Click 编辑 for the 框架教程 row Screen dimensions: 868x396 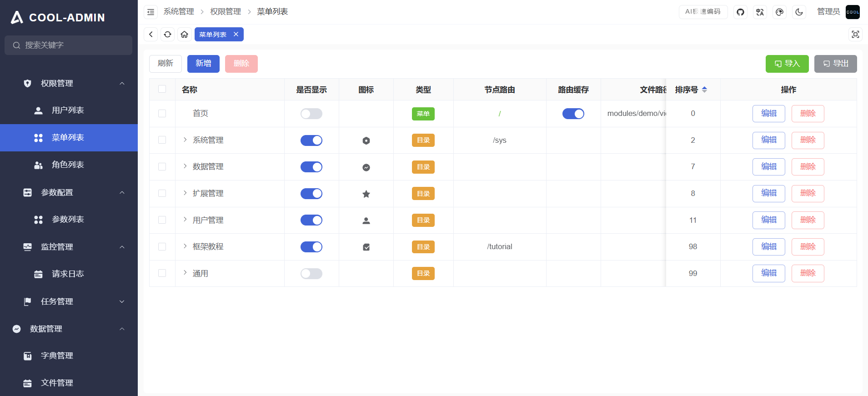(768, 247)
